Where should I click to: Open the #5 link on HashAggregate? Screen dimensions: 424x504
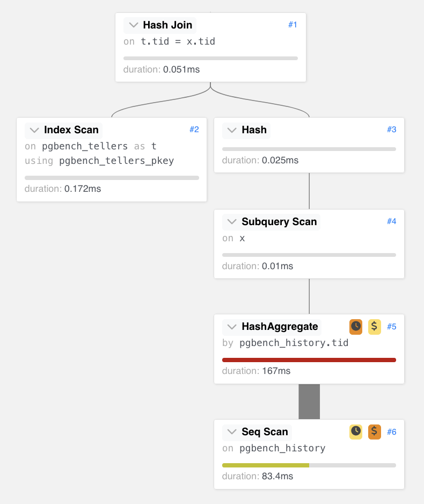pos(392,326)
